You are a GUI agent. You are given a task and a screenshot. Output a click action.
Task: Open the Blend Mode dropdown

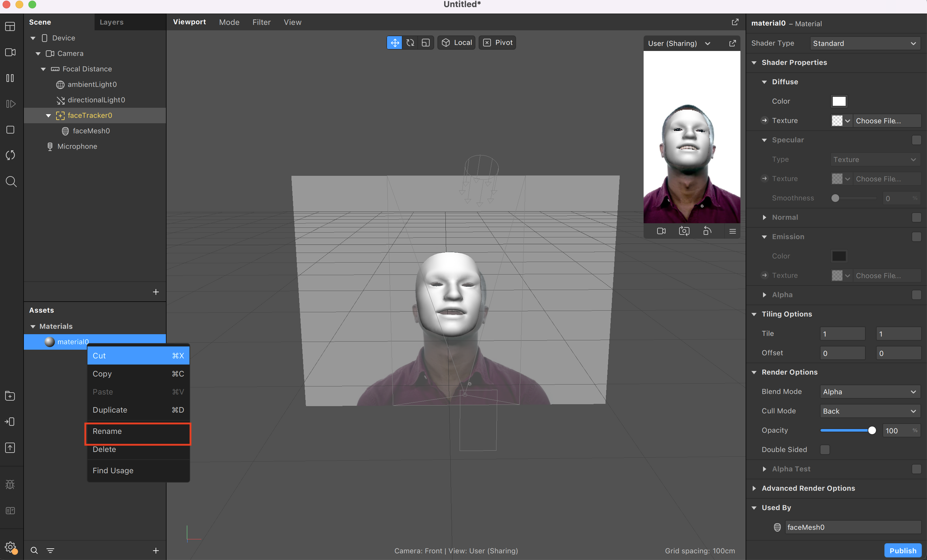pyautogui.click(x=870, y=392)
